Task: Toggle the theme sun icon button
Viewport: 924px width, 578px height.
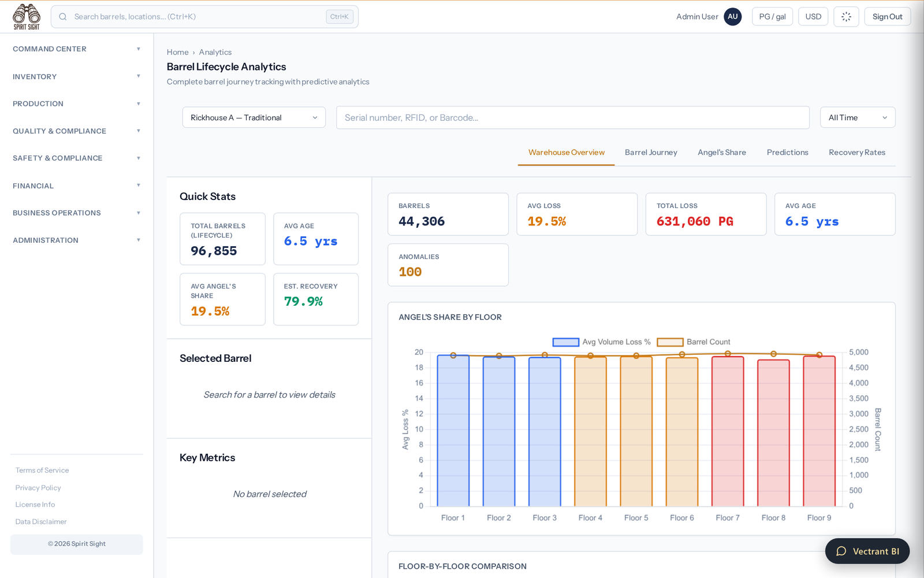Action: pos(846,17)
